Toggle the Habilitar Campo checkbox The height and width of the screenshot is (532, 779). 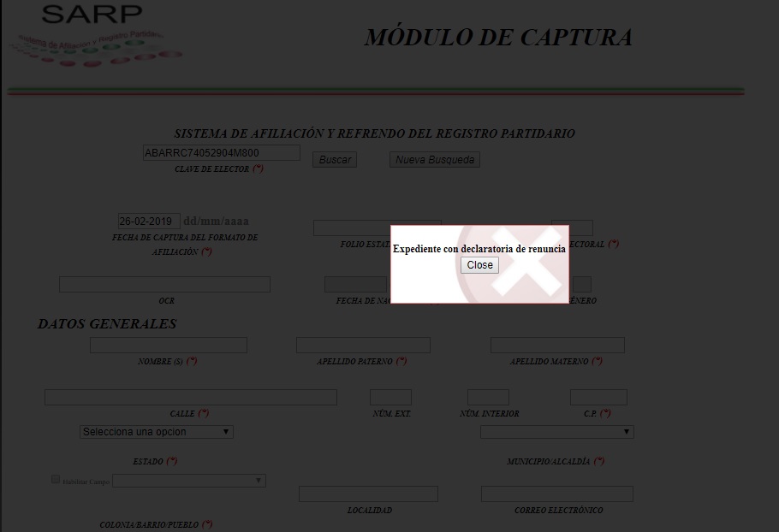56,480
